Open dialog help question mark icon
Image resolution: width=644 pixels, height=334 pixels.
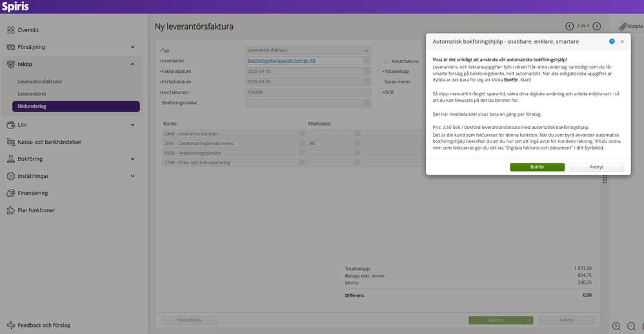pos(612,41)
